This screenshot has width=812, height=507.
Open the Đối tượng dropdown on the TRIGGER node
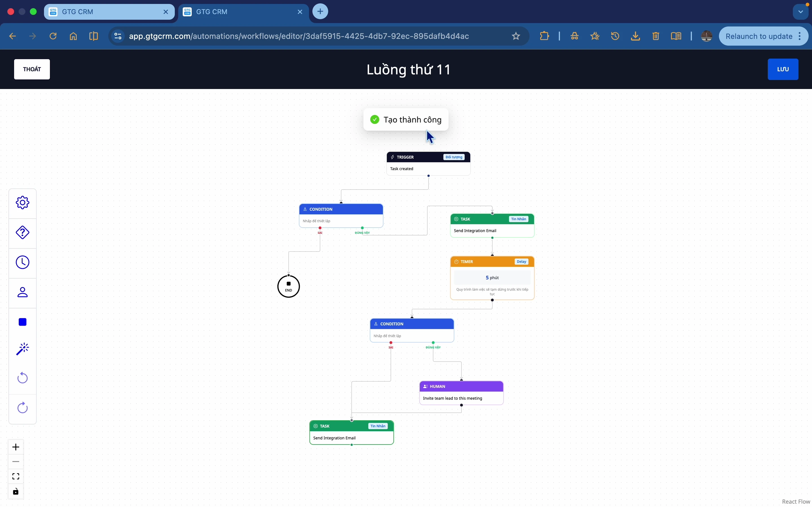pyautogui.click(x=453, y=157)
